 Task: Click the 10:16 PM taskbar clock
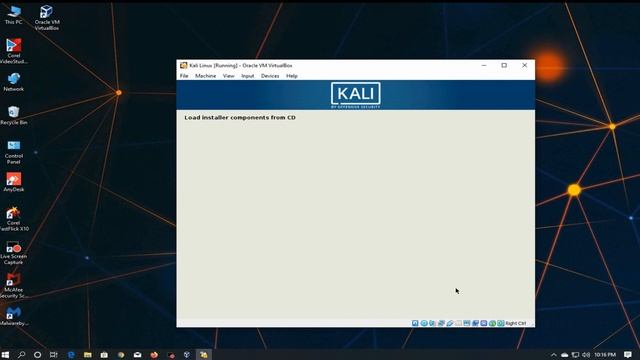[x=605, y=355]
